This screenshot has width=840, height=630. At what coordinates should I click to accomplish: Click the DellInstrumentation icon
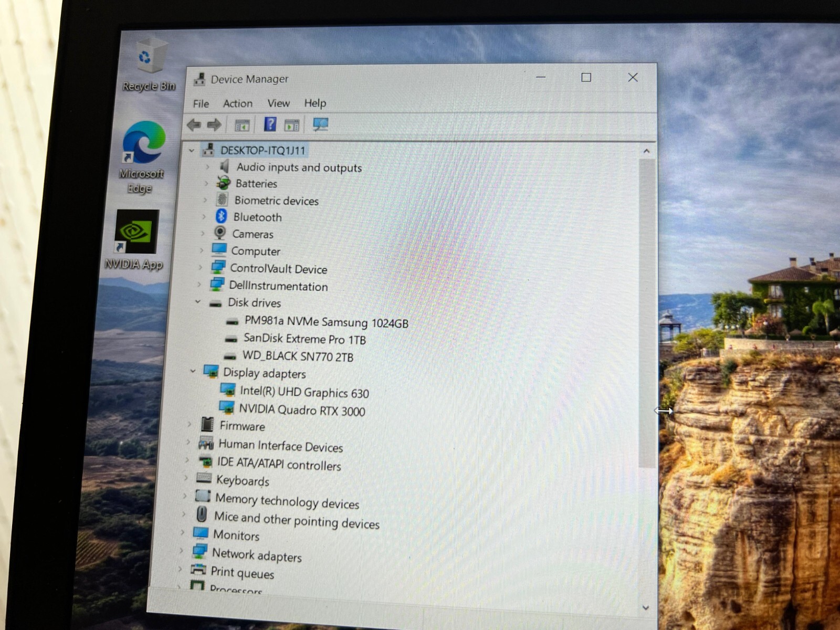(x=217, y=285)
